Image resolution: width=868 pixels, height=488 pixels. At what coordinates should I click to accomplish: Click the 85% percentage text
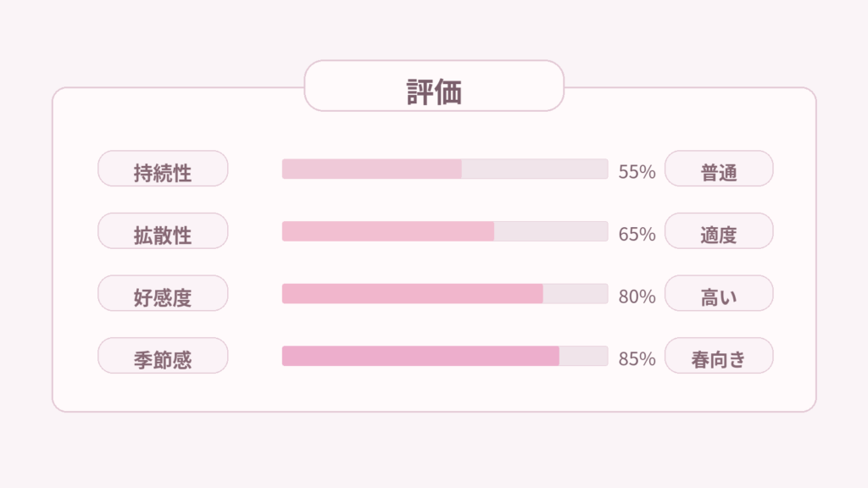pos(637,359)
